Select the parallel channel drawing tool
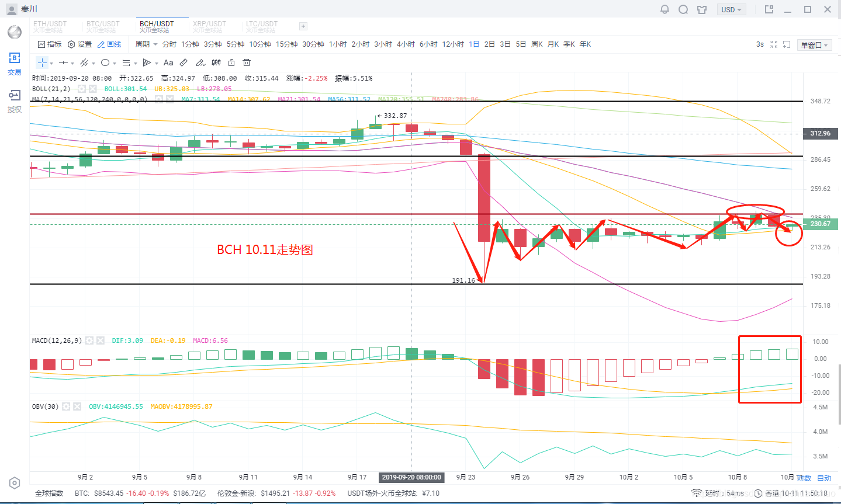 (84, 62)
